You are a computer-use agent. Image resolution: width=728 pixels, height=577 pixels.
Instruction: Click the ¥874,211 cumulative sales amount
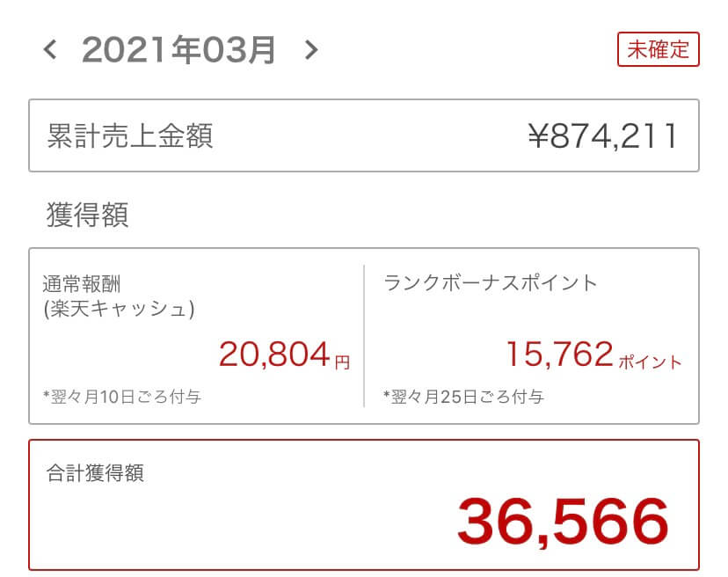coord(602,135)
